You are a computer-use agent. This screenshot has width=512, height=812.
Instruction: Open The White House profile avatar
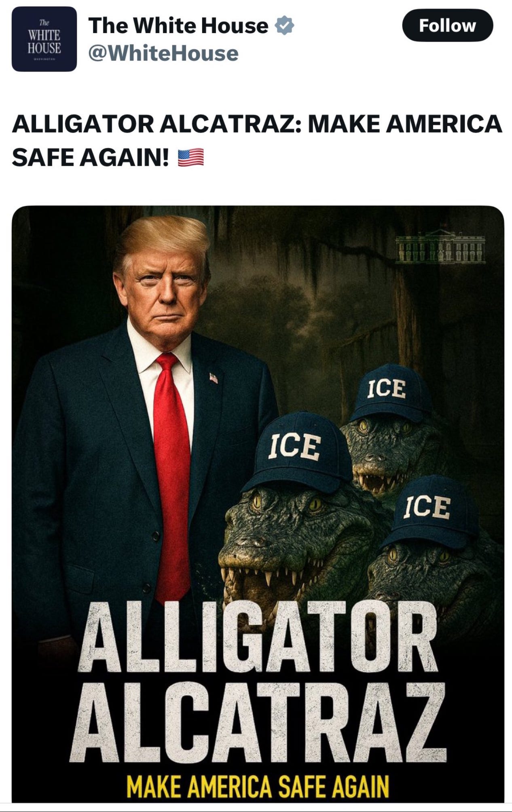44,39
